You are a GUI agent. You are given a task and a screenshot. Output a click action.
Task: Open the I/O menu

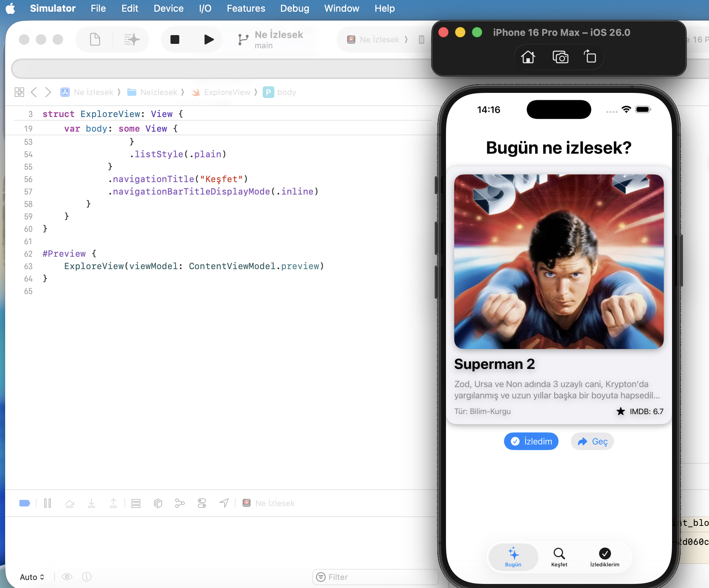click(x=205, y=8)
